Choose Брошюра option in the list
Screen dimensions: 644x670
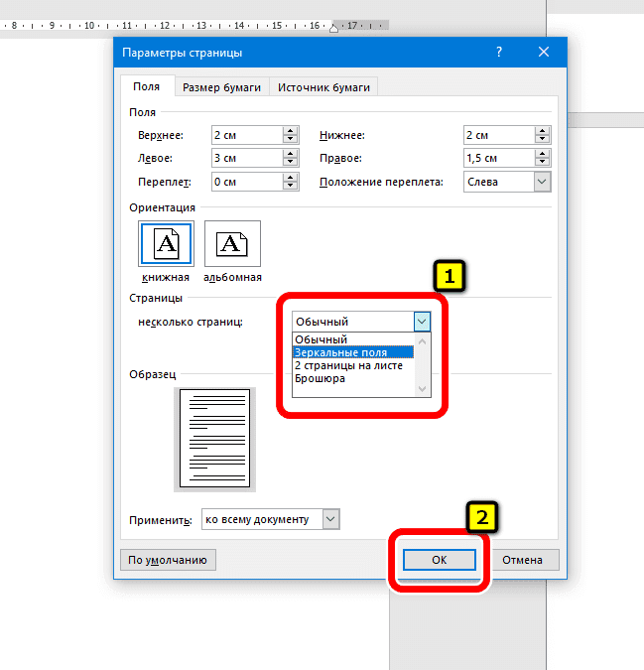(x=320, y=378)
